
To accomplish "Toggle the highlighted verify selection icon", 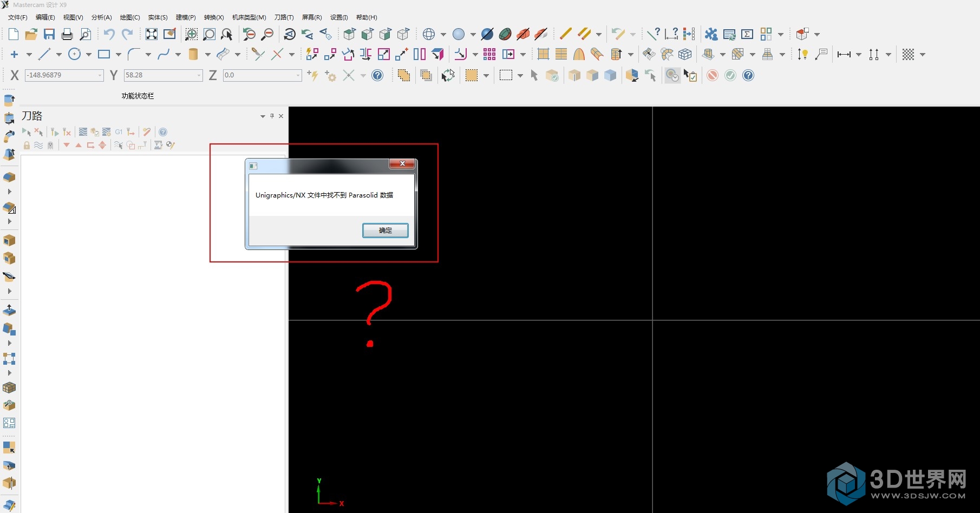I will [x=672, y=75].
